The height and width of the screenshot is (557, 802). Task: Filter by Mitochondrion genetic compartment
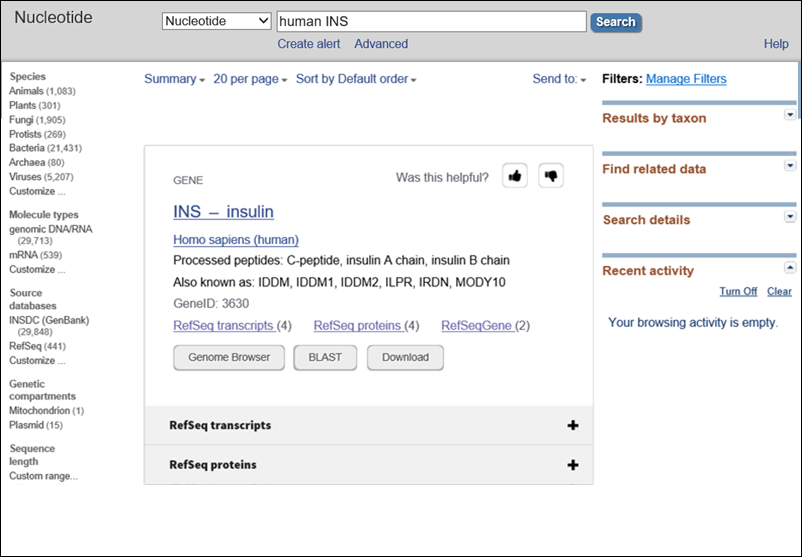point(46,410)
